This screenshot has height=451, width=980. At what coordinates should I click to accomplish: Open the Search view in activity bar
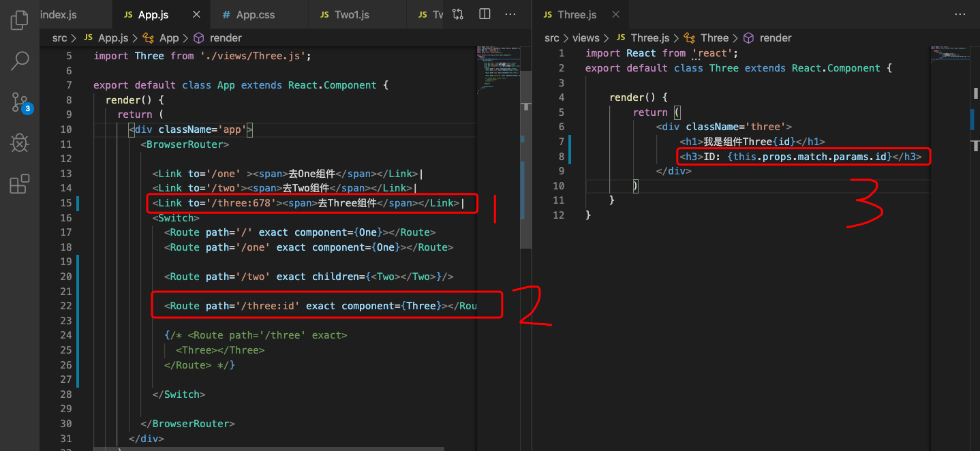point(20,61)
